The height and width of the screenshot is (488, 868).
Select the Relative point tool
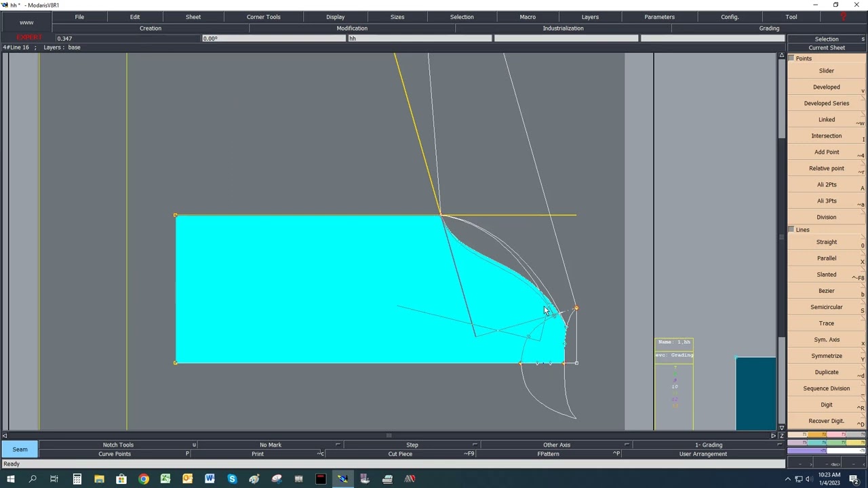tap(826, 168)
